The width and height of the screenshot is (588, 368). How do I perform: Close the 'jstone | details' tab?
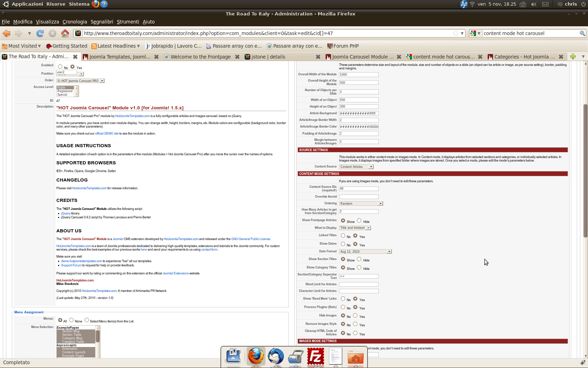(x=318, y=57)
